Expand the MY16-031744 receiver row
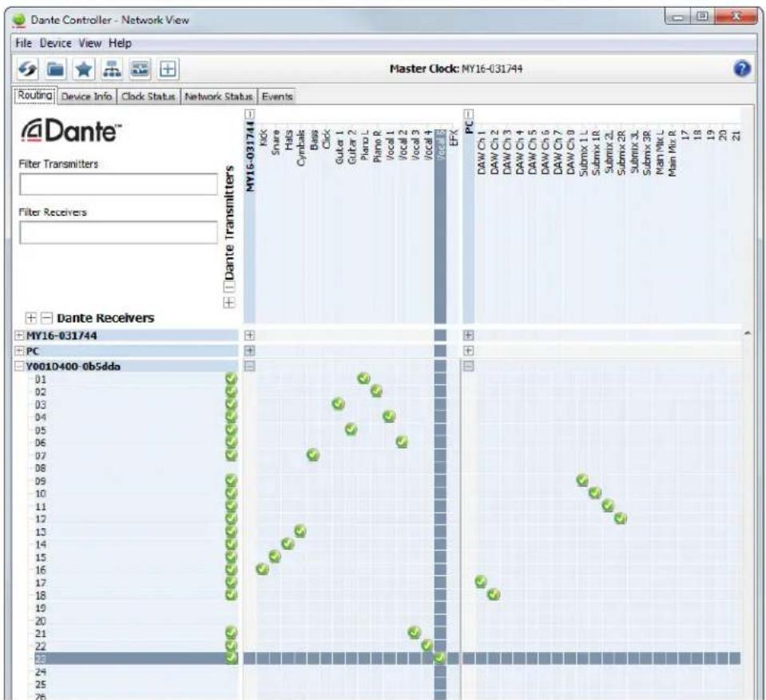 (x=19, y=336)
